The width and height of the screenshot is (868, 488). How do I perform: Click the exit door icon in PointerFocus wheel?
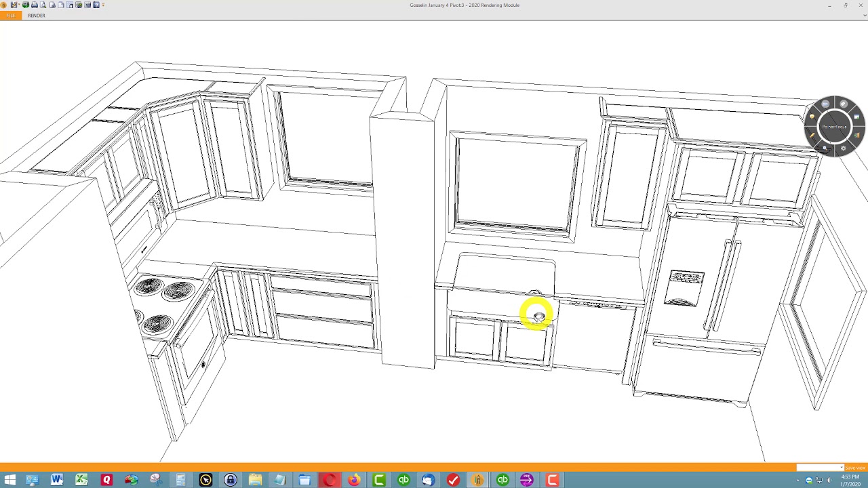[x=856, y=136]
